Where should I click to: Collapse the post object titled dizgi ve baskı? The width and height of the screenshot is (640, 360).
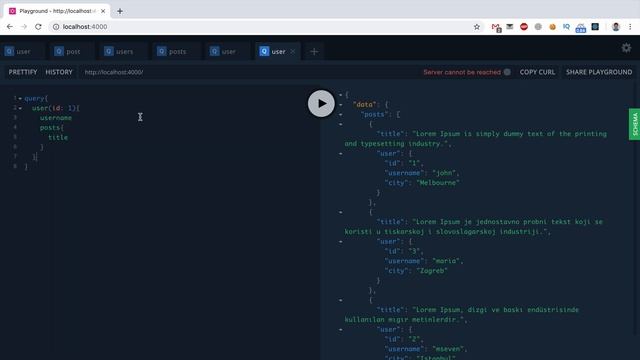[x=340, y=300]
